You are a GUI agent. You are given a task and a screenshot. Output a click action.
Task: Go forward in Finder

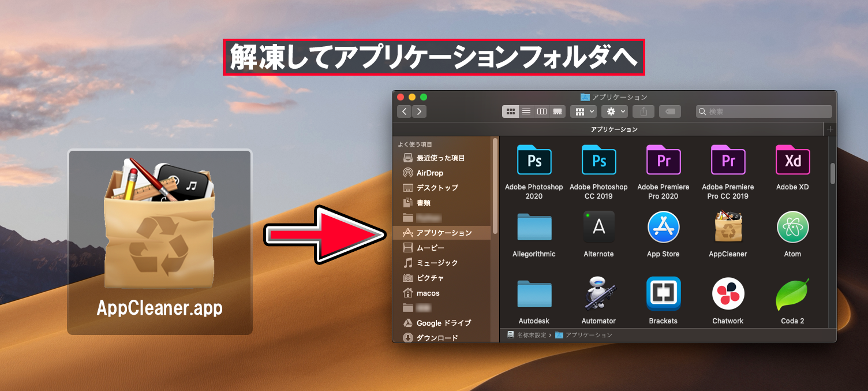420,111
